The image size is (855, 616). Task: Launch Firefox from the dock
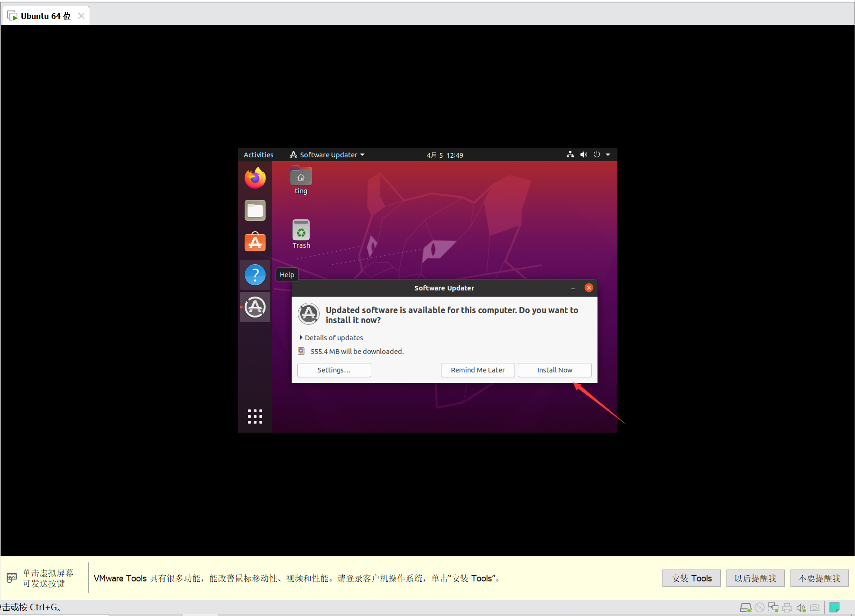pyautogui.click(x=255, y=178)
